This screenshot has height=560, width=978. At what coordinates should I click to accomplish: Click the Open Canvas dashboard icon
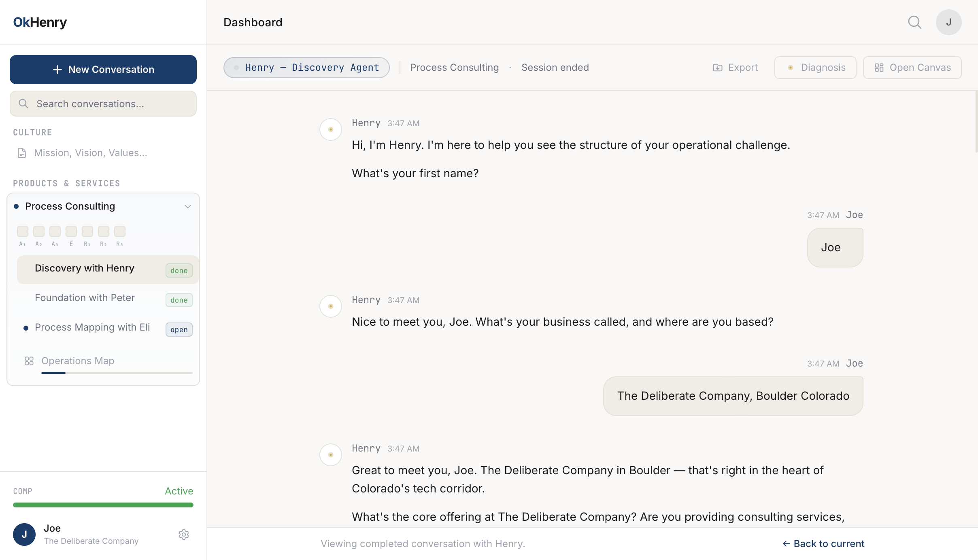[x=880, y=68]
